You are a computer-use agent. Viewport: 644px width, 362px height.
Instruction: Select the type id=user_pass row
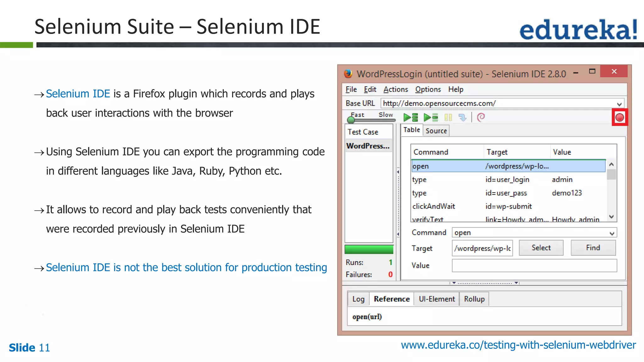tap(508, 193)
